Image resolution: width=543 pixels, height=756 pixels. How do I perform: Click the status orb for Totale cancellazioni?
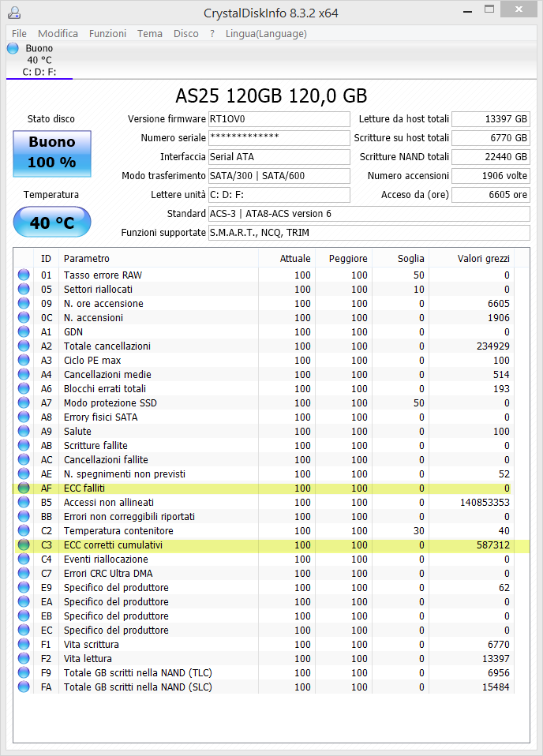pos(24,346)
